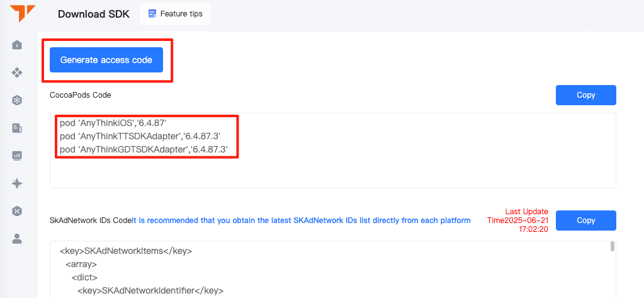
Task: Click the SKAdNetworkItems key line in the code box
Action: pyautogui.click(x=126, y=251)
